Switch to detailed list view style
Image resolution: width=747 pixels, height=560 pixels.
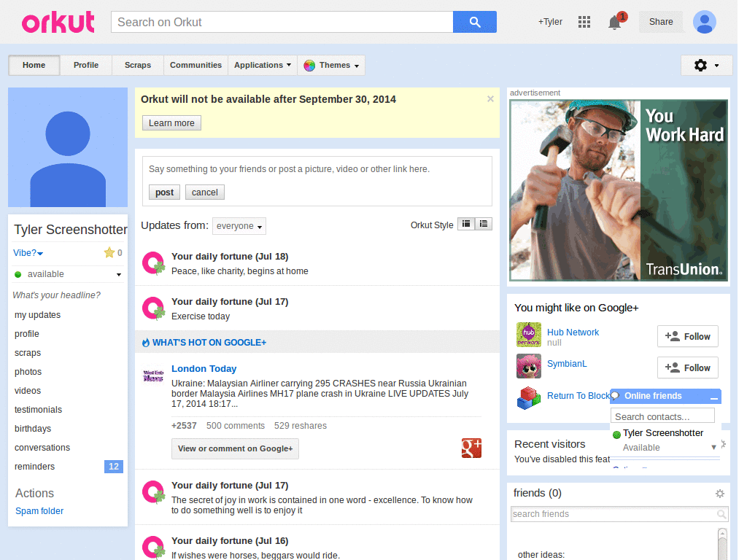click(x=484, y=224)
